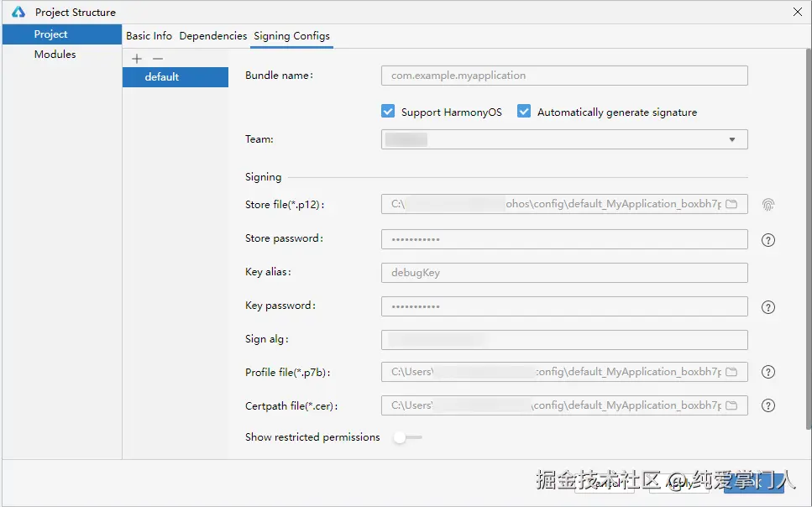The height and width of the screenshot is (507, 812).
Task: Browse folder icon in Certpath file field
Action: click(731, 405)
